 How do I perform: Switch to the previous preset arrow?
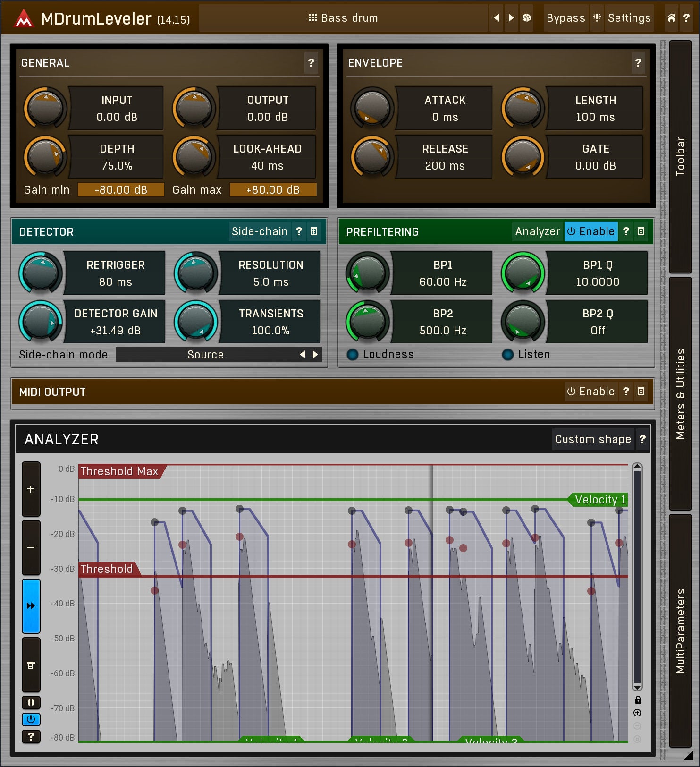(496, 18)
